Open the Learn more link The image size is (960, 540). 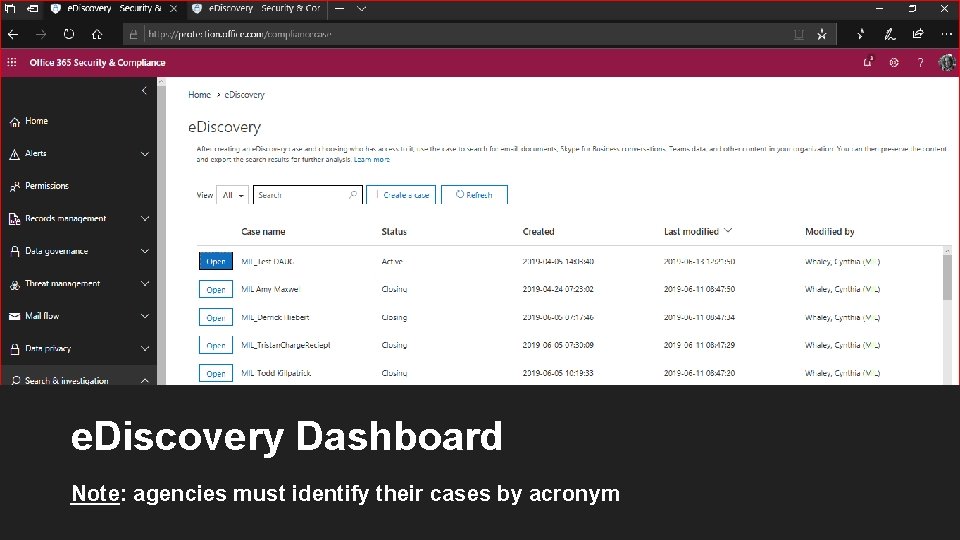tap(372, 159)
